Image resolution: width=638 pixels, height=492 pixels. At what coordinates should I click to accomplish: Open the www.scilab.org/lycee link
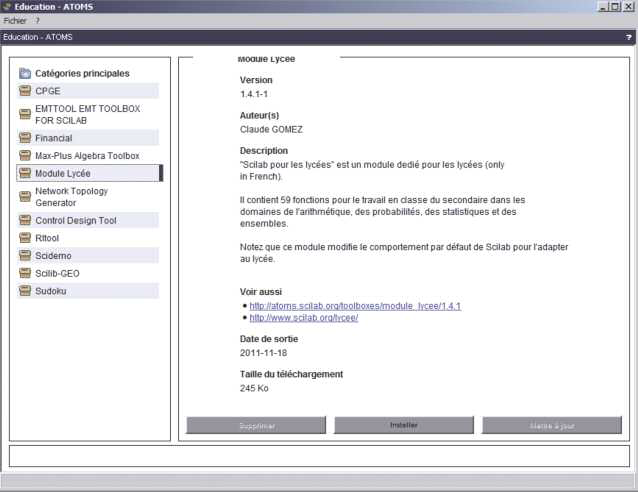[303, 318]
